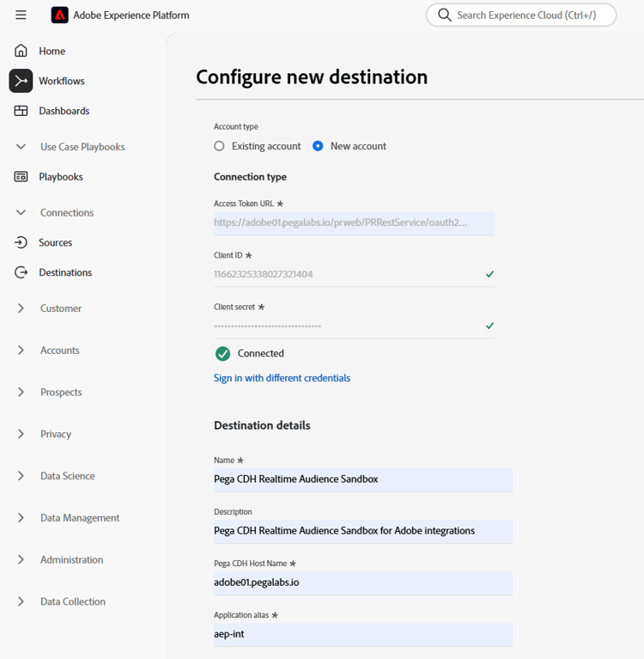Click the Dashboards icon in sidebar
644x659 pixels.
pos(21,111)
